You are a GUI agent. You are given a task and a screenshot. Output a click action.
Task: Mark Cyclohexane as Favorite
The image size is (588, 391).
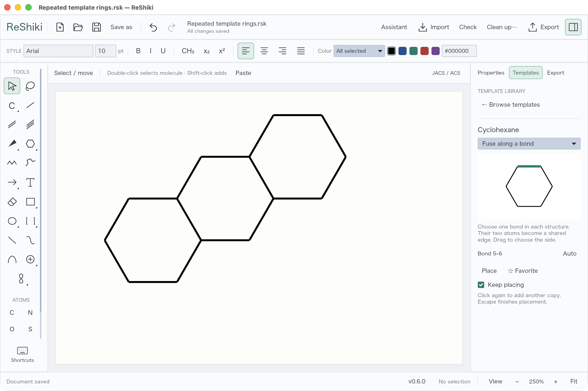coord(523,271)
